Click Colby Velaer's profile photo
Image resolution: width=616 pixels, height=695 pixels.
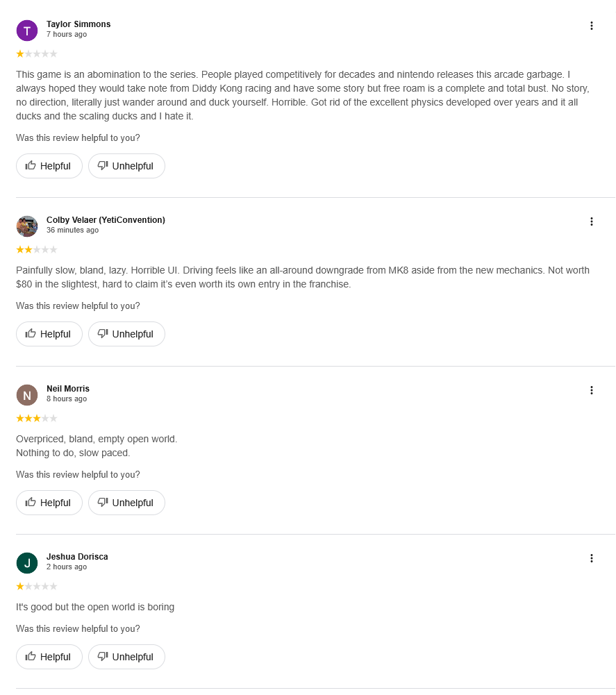[27, 226]
